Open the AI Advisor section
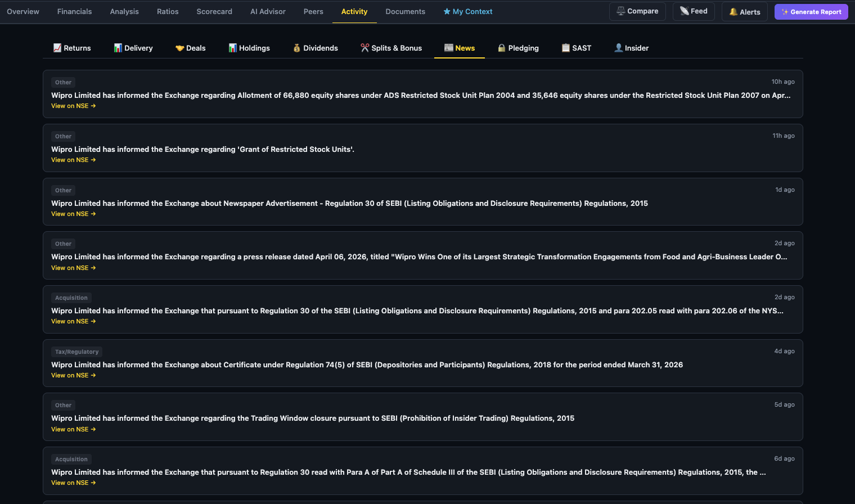This screenshot has width=855, height=504. (268, 11)
